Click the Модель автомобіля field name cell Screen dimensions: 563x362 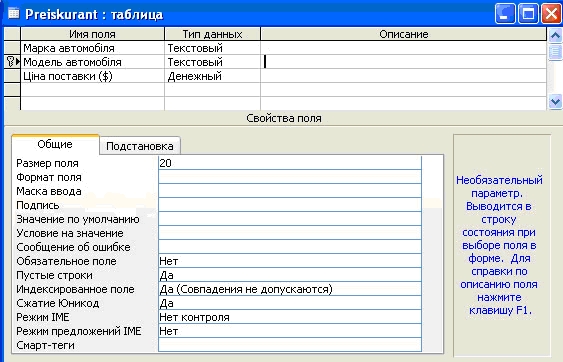[93, 62]
